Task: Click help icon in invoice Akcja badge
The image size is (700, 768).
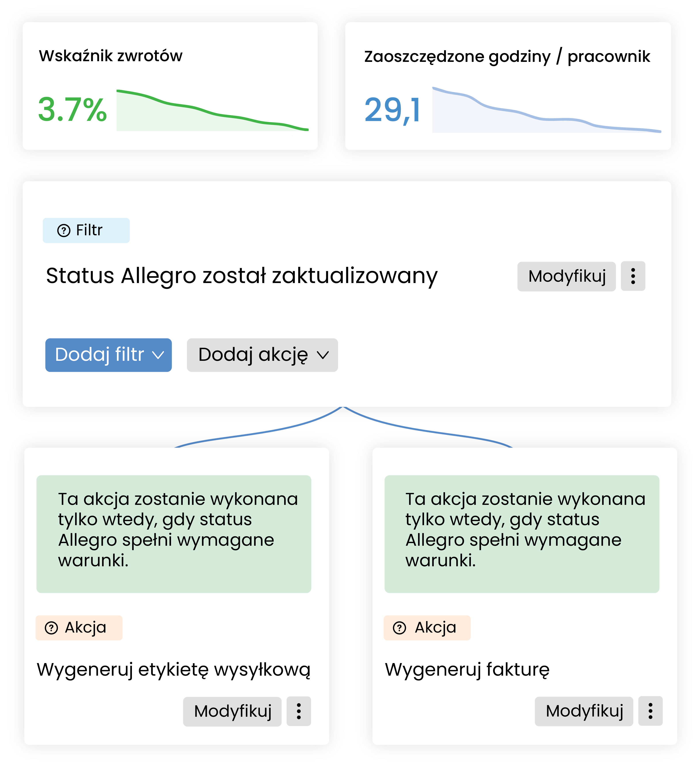Action: tap(399, 628)
